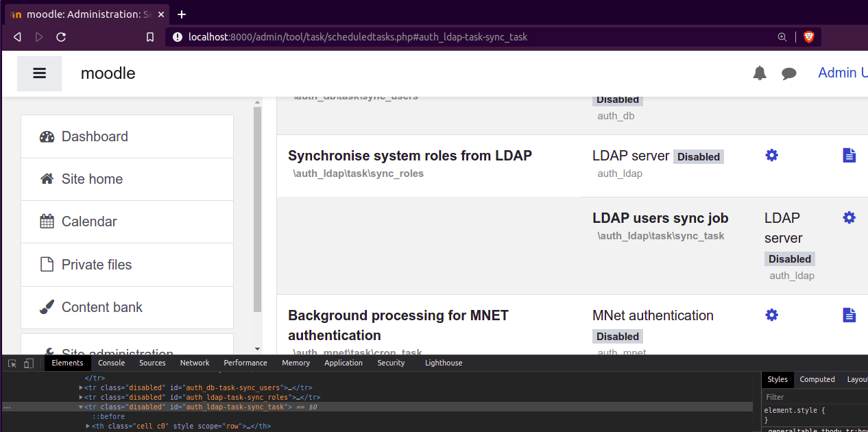Open the three-dot actions for the selected DOM node
Screen dimensions: 868x432
tap(7, 407)
